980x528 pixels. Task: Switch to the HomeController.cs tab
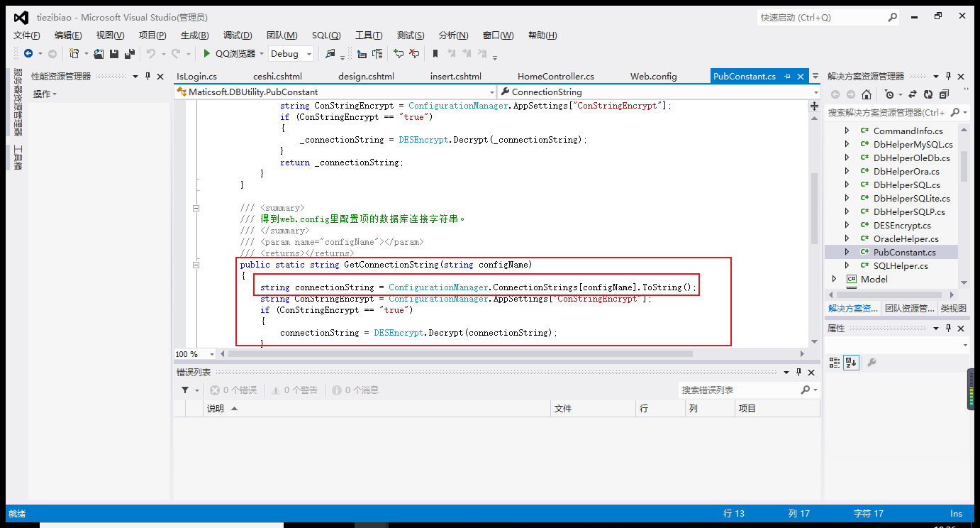point(556,76)
